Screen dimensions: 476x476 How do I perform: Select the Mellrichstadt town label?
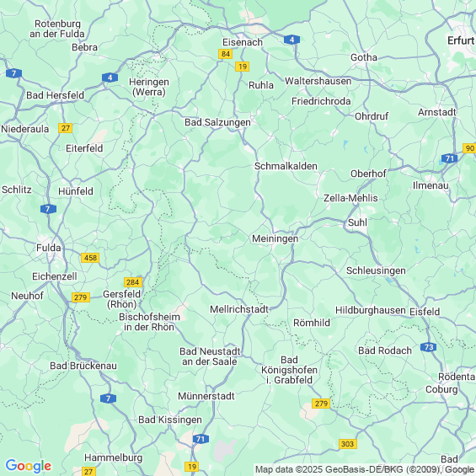pos(239,309)
